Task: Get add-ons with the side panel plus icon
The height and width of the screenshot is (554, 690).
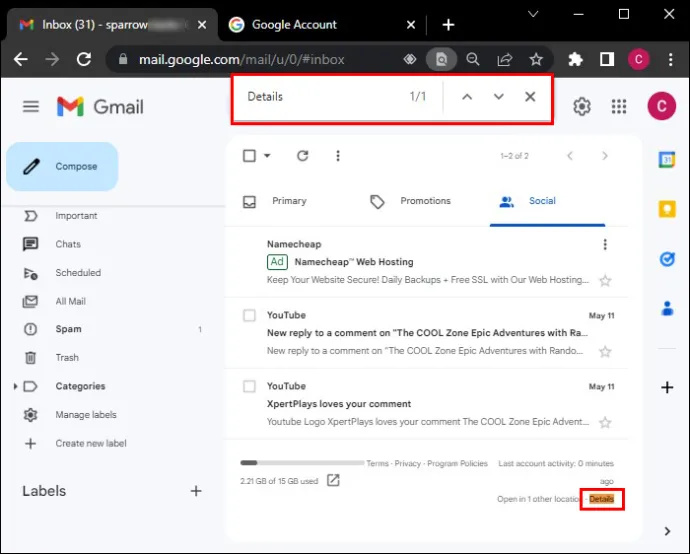Action: tap(667, 387)
